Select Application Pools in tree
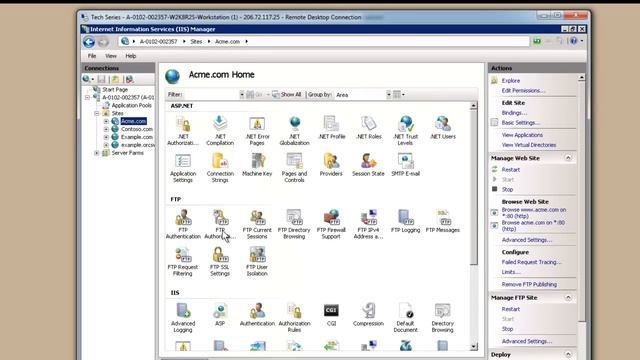This screenshot has width=640, height=360. pos(131,105)
